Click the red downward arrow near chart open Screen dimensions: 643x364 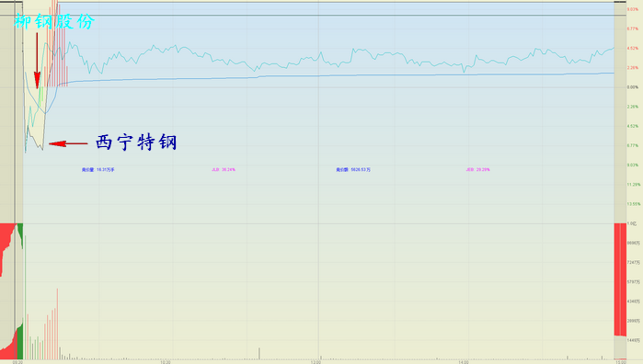(37, 61)
